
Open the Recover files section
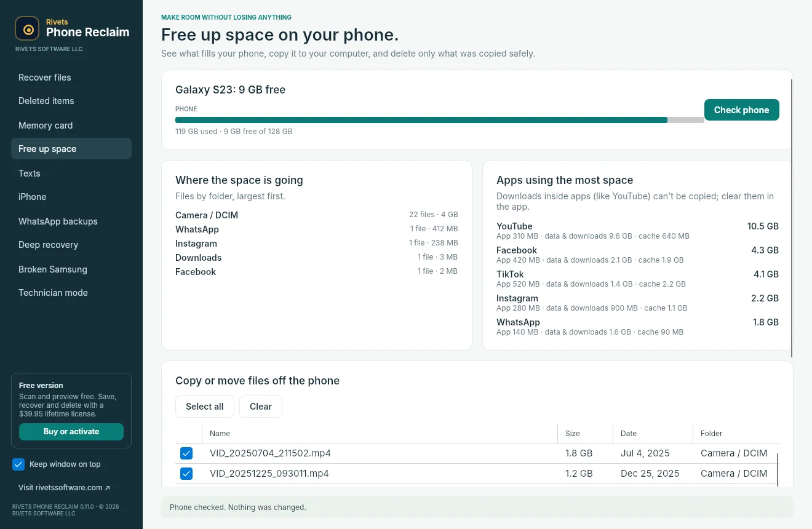click(71, 78)
